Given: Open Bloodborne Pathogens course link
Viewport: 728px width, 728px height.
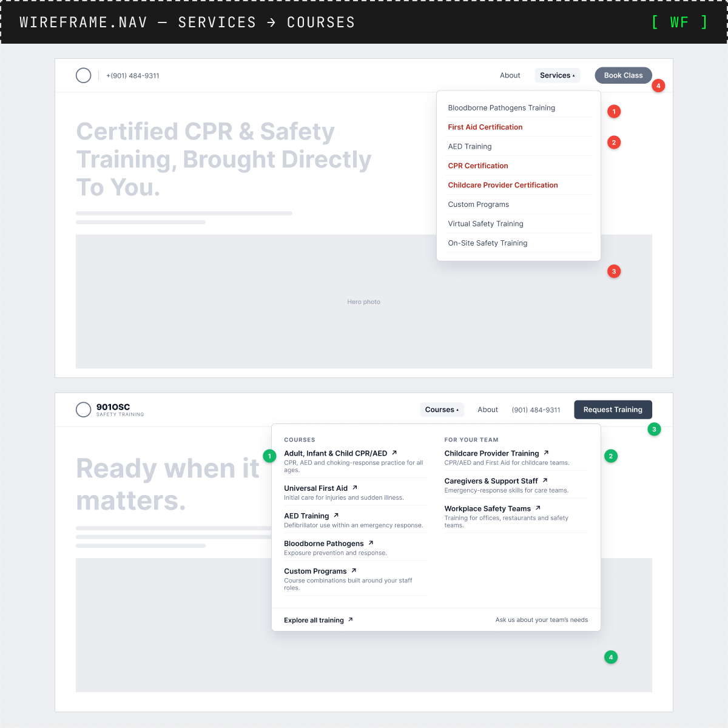Looking at the screenshot, I should (324, 544).
